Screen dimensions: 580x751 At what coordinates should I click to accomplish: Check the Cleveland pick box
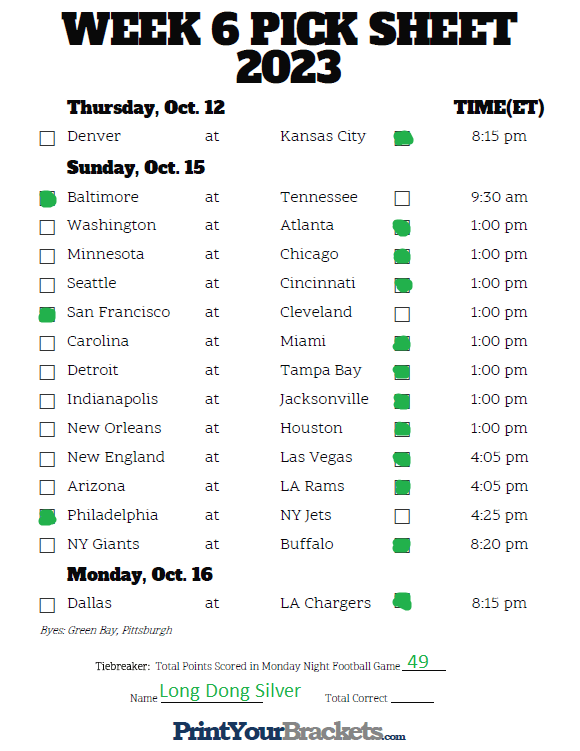402,314
